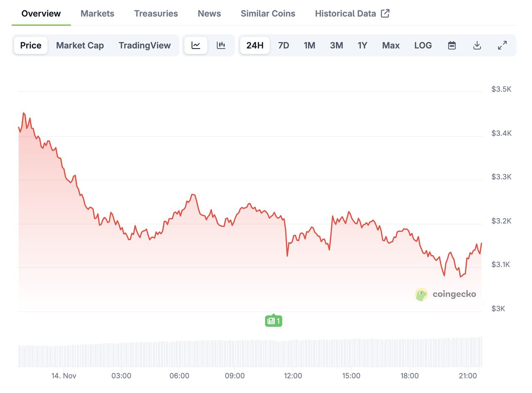Set time range to 24H
The width and height of the screenshot is (532, 393).
[x=255, y=45]
